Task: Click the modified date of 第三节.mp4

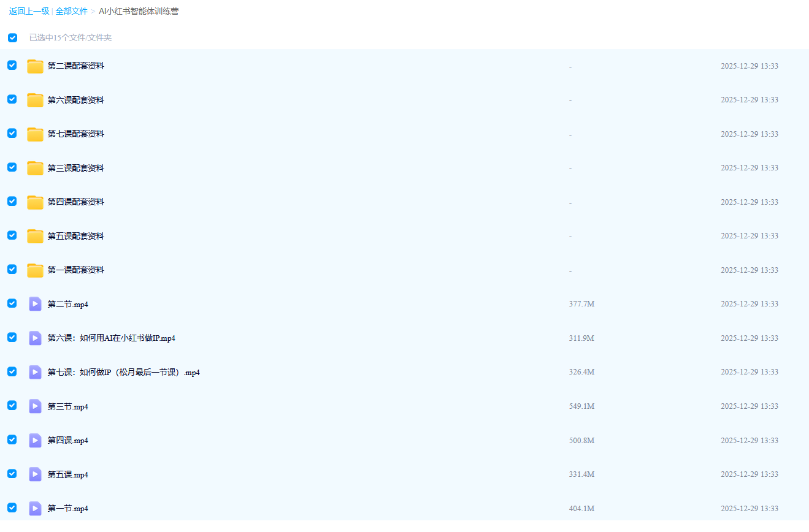Action: pyautogui.click(x=749, y=406)
